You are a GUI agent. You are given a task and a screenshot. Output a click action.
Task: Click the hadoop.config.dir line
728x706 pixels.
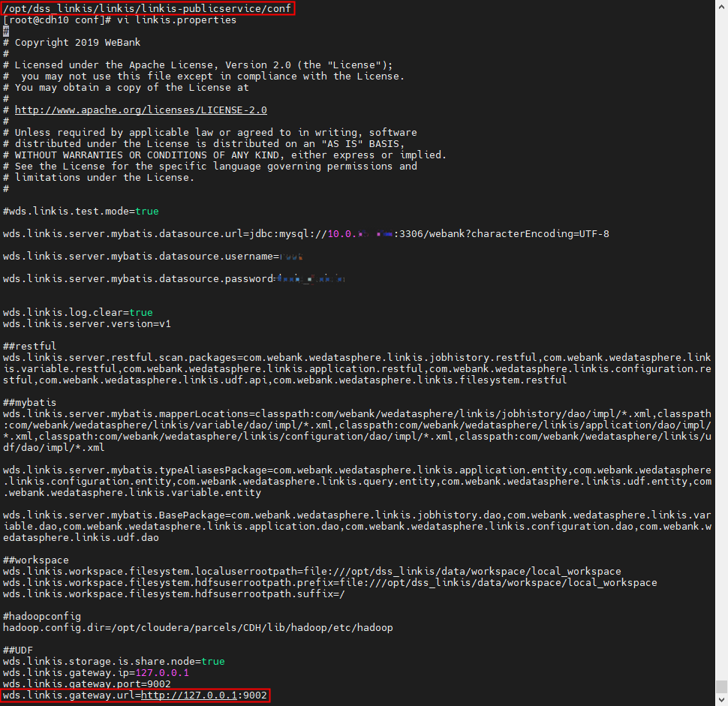[x=198, y=627]
